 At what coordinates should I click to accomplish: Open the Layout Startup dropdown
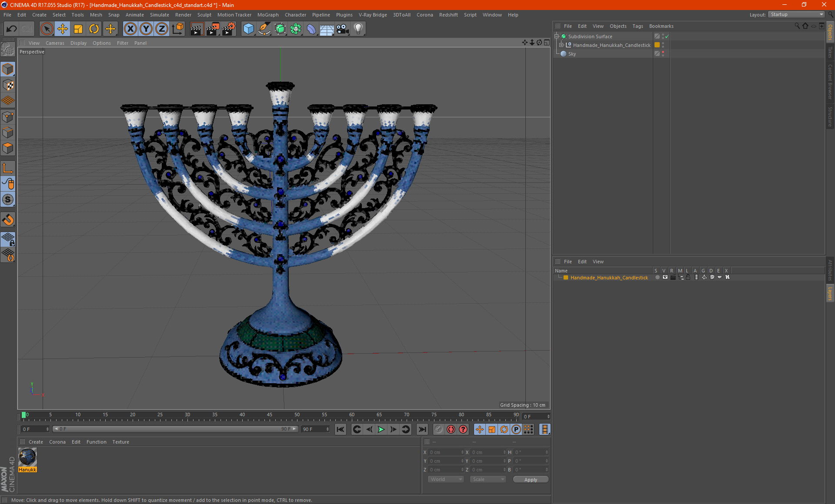(796, 14)
